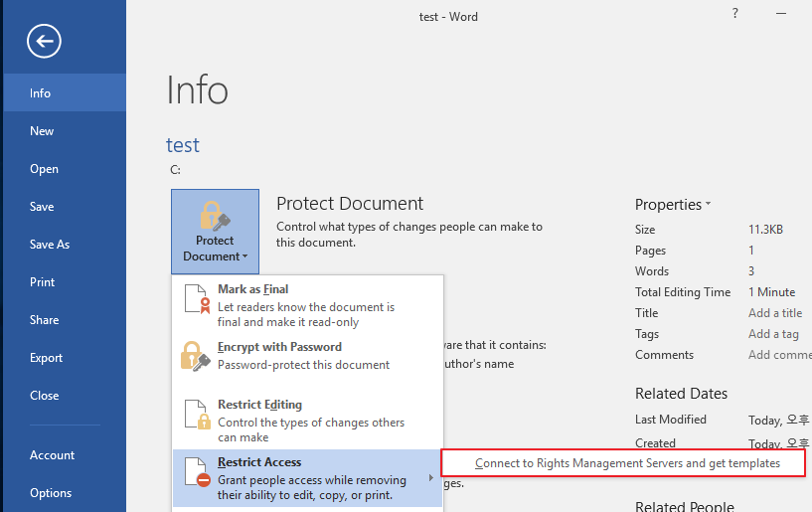Click the document name 'test' heading

(x=182, y=145)
